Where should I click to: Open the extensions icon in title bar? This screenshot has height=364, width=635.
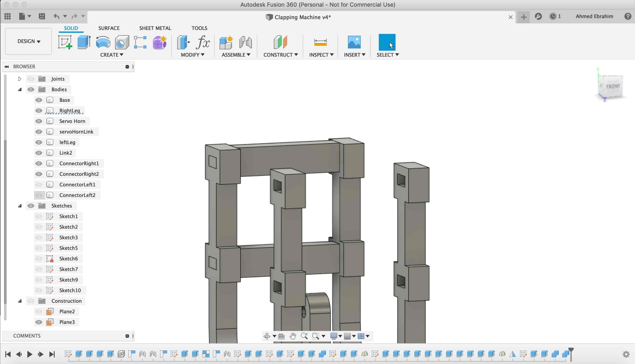pyautogui.click(x=538, y=17)
